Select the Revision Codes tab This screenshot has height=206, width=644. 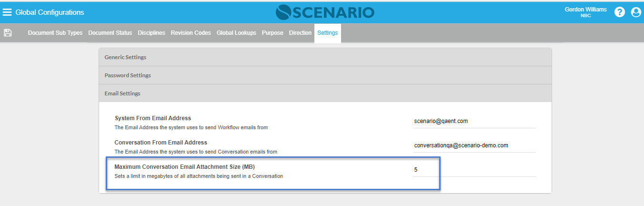click(191, 33)
